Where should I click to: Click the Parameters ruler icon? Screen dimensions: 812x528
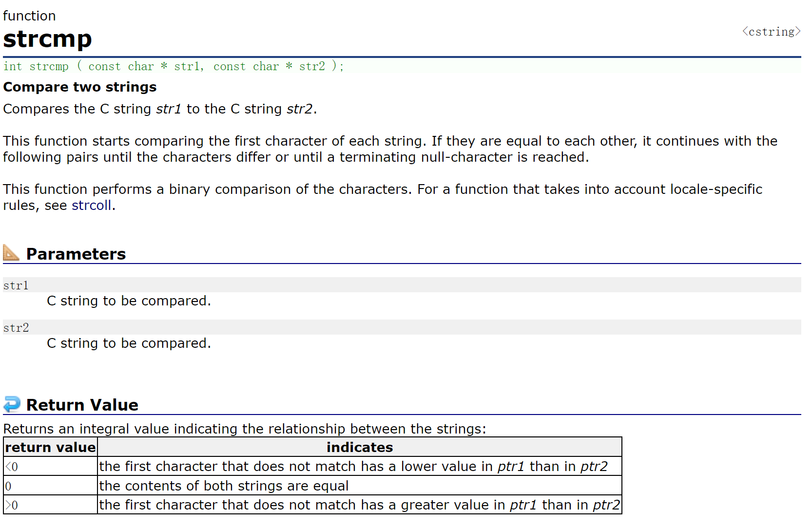[x=11, y=252]
